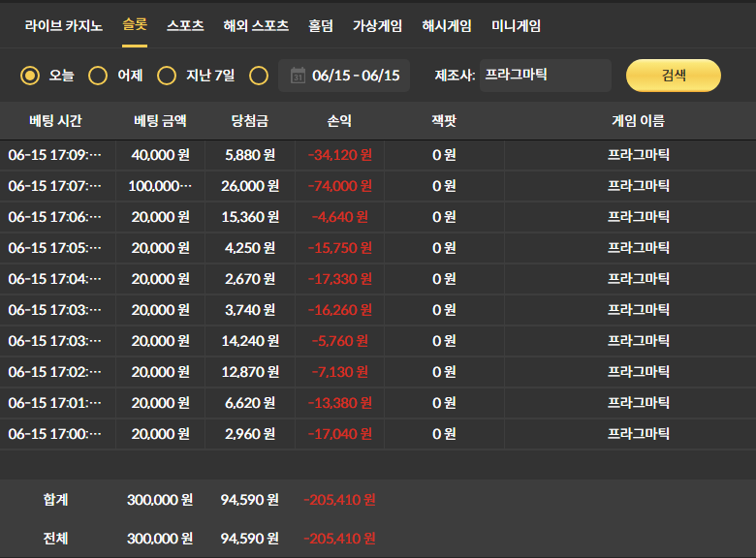Click the 26,000 원 winnings cell
This screenshot has width=756, height=558.
tap(250, 186)
